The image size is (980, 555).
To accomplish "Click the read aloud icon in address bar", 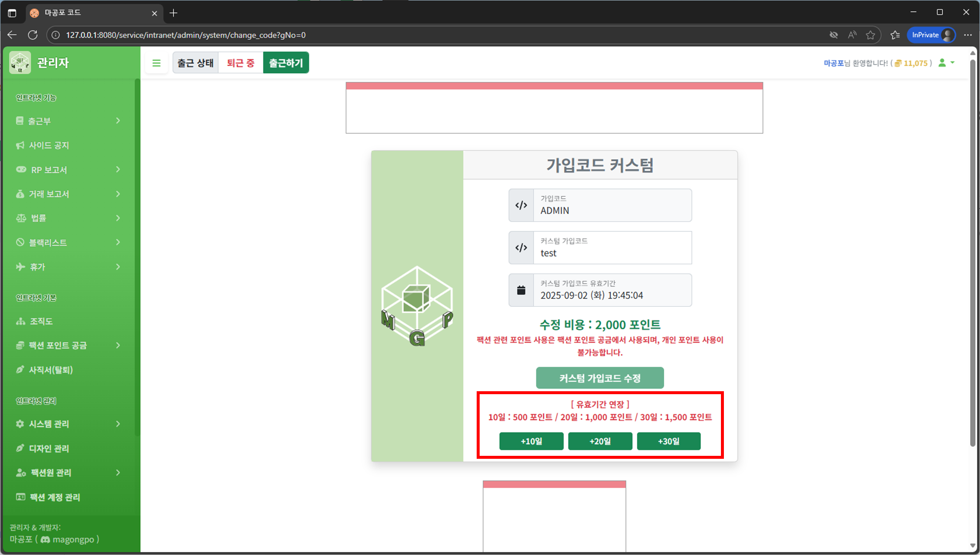I will tap(852, 35).
